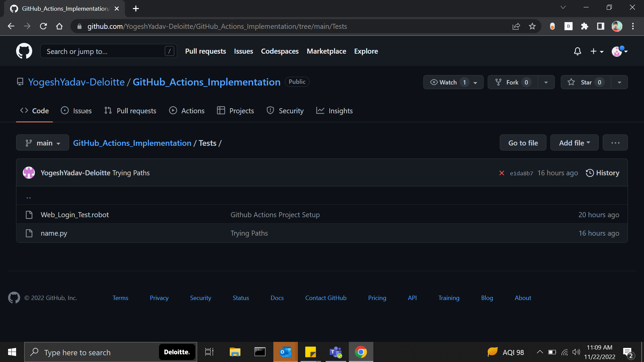
Task: Click the name.py file icon
Action: [x=29, y=233]
